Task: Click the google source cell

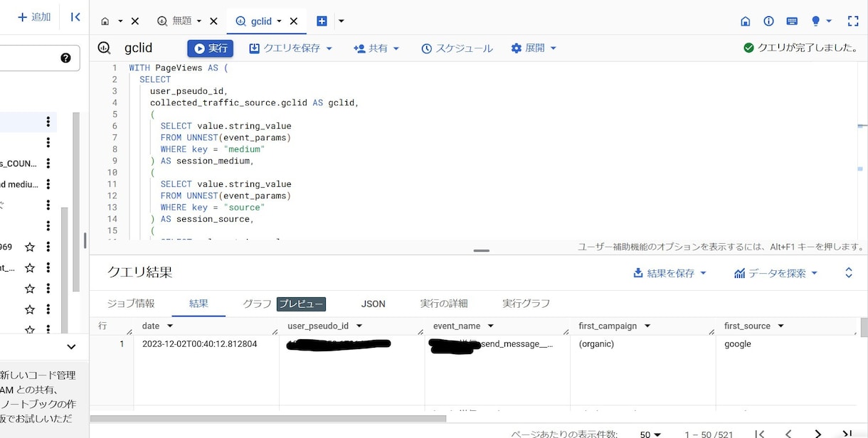Action: tap(738, 344)
